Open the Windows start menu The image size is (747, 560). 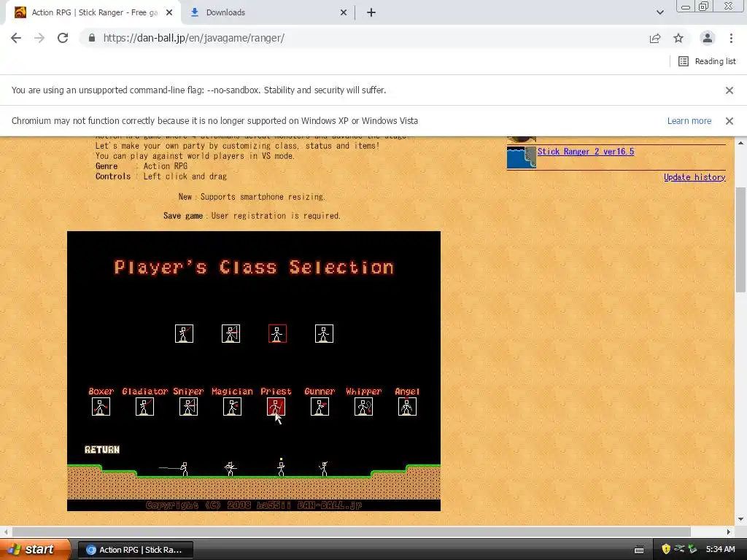pyautogui.click(x=35, y=550)
